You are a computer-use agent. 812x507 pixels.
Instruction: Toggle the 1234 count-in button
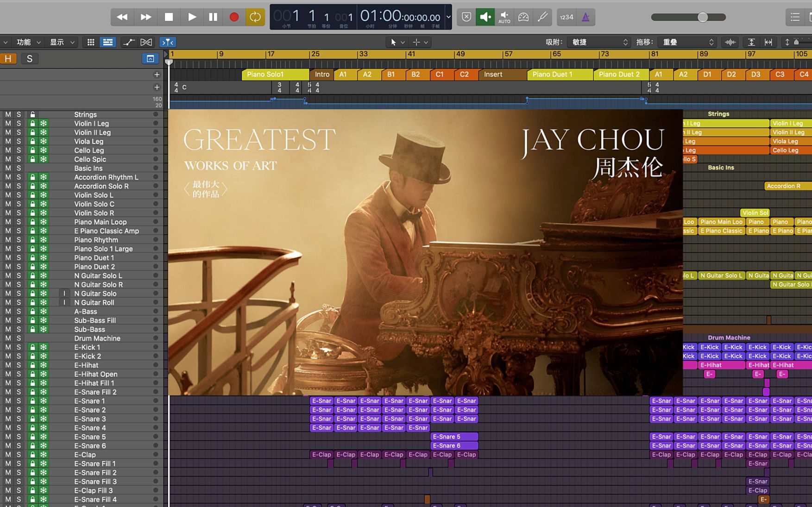[566, 17]
